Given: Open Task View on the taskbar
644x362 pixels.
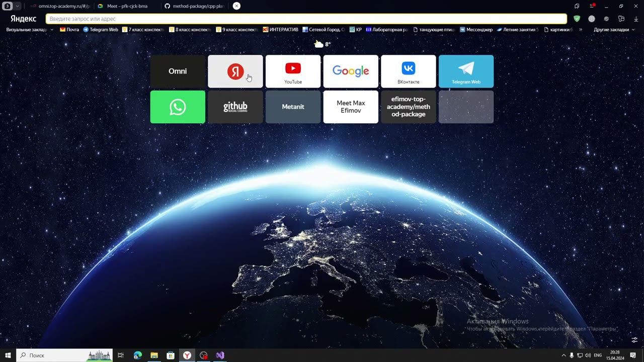Looking at the screenshot, I should (x=121, y=355).
